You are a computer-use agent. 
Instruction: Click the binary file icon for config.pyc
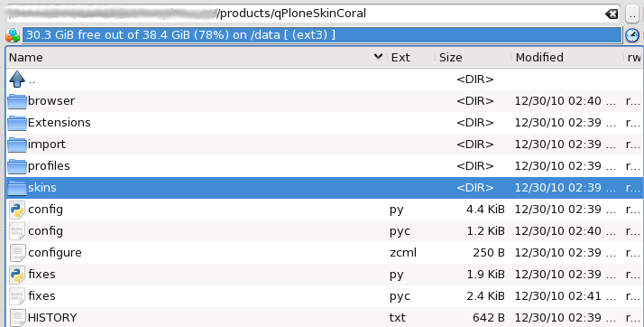click(x=17, y=231)
